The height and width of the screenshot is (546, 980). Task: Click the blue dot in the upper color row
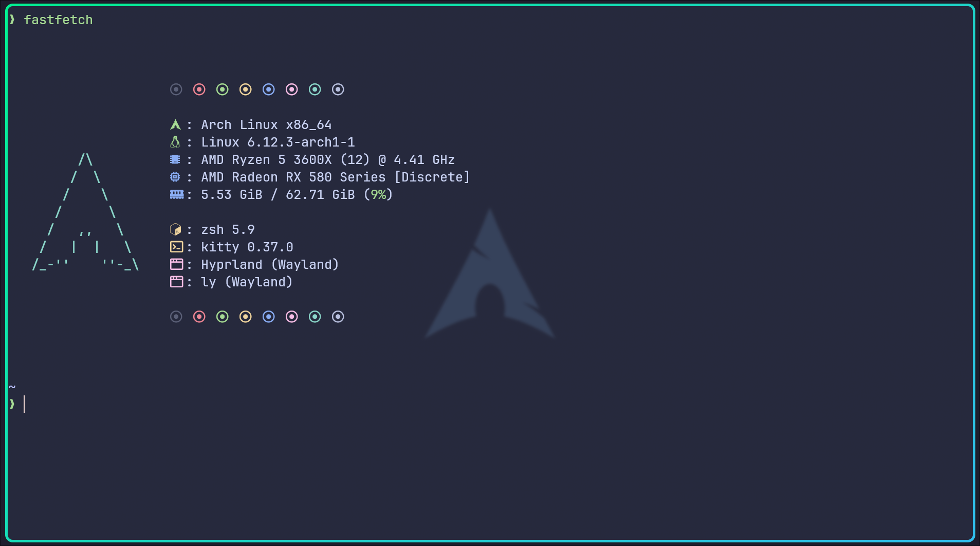tap(269, 89)
